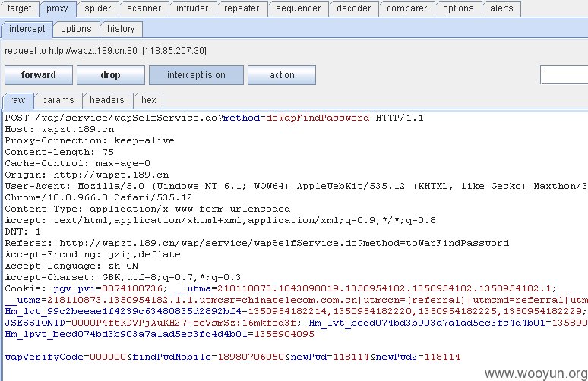Click the Host: wapzt.189.cn header line
The width and height of the screenshot is (588, 381).
[59, 129]
